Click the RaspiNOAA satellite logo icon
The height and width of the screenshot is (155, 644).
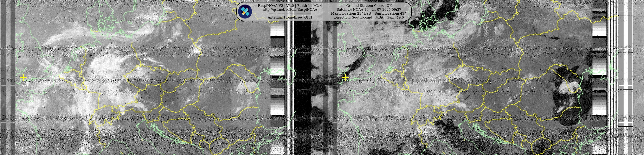point(245,12)
